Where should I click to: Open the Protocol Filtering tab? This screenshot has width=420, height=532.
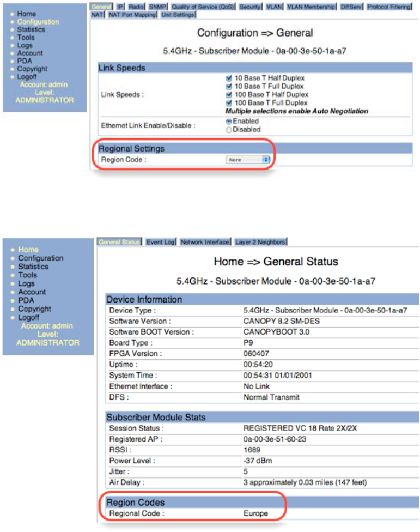click(389, 7)
